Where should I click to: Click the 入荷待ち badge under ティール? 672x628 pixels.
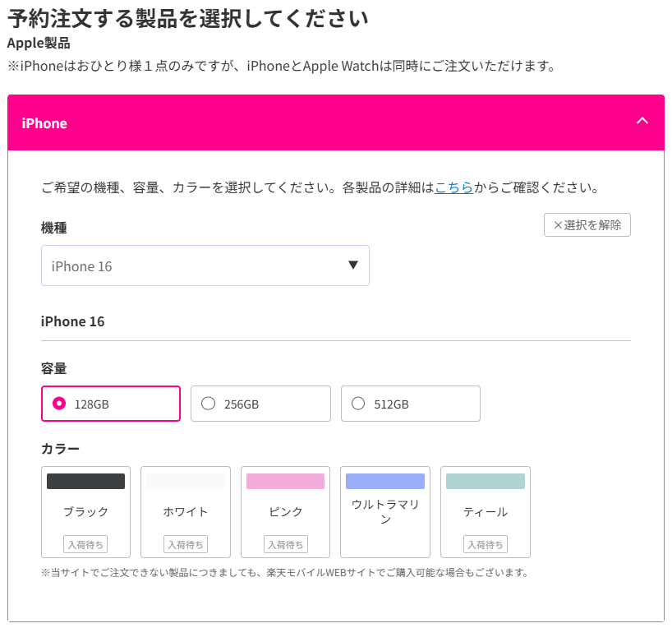click(485, 544)
